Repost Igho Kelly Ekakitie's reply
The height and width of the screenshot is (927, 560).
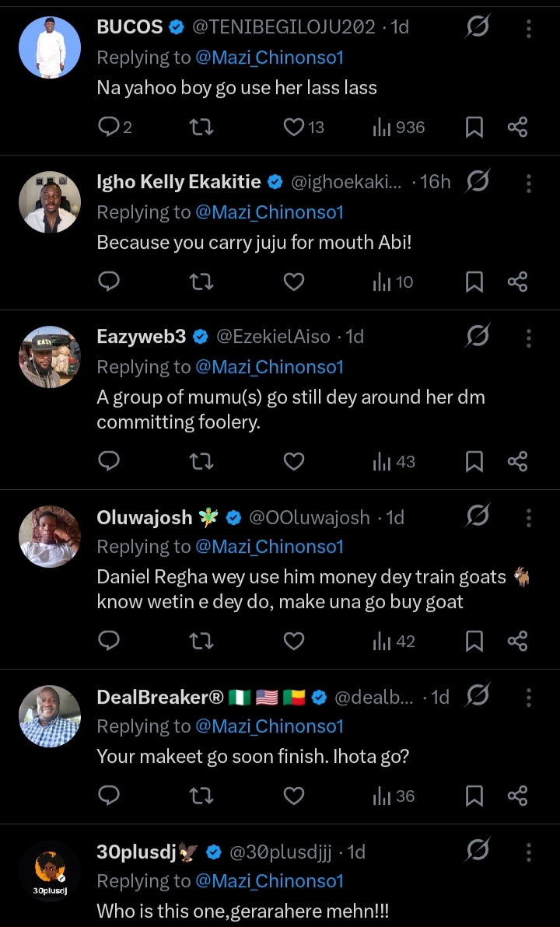point(201,282)
